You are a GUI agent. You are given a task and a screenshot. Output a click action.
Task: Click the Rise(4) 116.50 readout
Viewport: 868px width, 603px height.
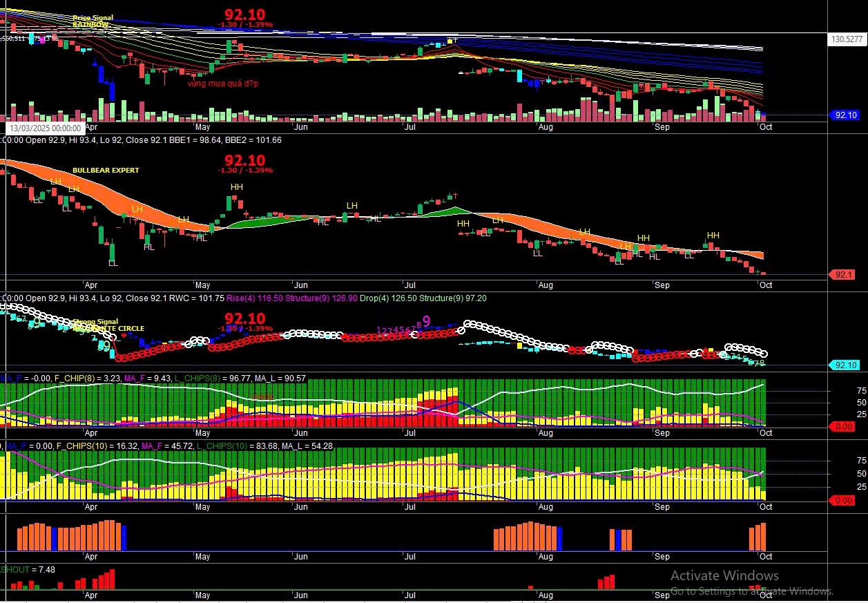click(x=255, y=298)
